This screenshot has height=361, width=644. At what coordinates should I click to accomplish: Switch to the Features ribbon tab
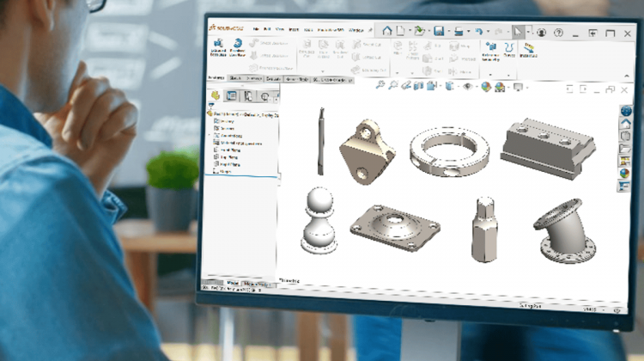pyautogui.click(x=216, y=78)
